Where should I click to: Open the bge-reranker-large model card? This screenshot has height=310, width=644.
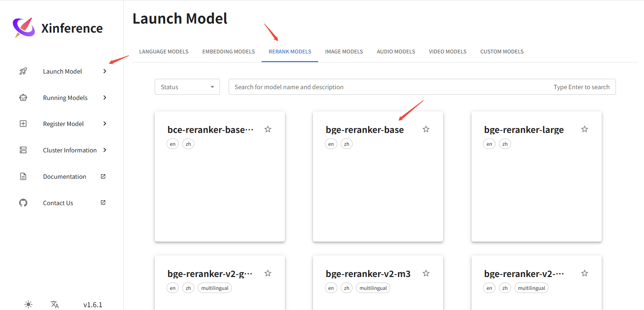click(536, 176)
